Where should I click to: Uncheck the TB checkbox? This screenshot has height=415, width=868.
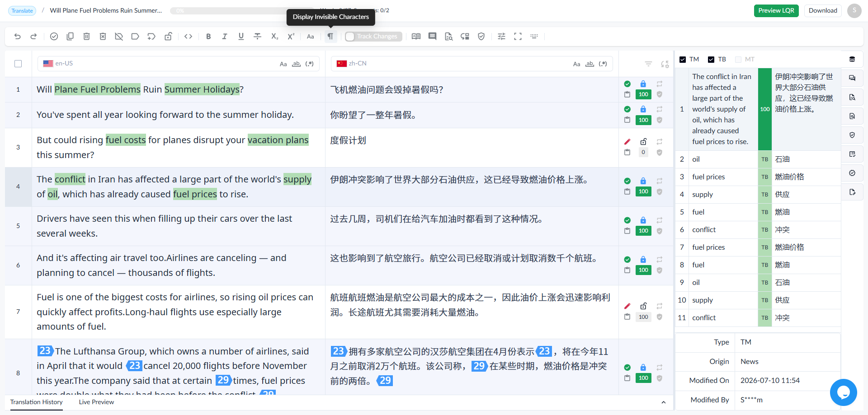(x=711, y=60)
